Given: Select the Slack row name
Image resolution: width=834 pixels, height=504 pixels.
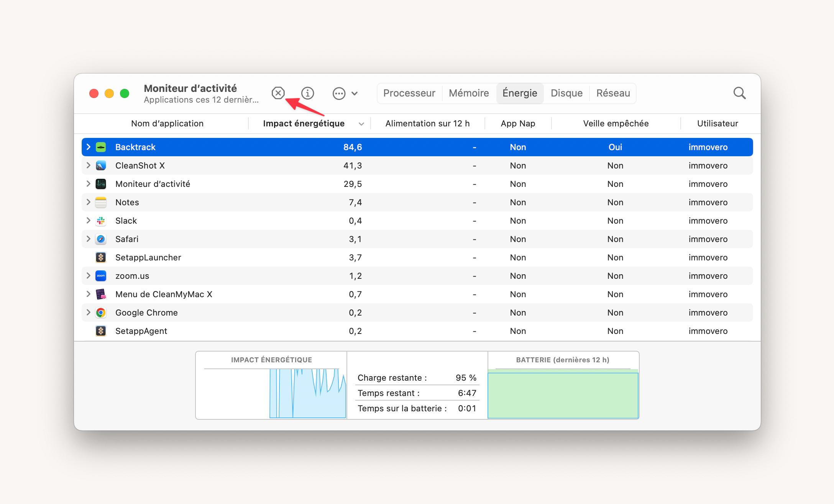Looking at the screenshot, I should coord(126,221).
